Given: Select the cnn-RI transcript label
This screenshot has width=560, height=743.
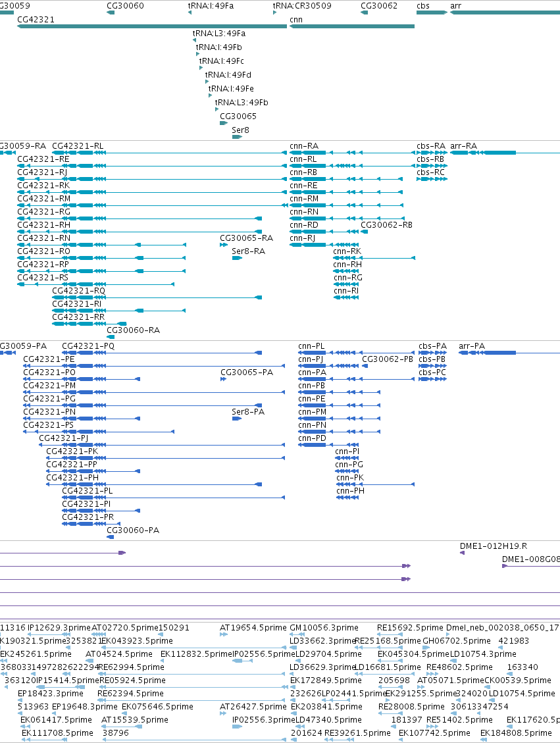Looking at the screenshot, I should coord(346,290).
